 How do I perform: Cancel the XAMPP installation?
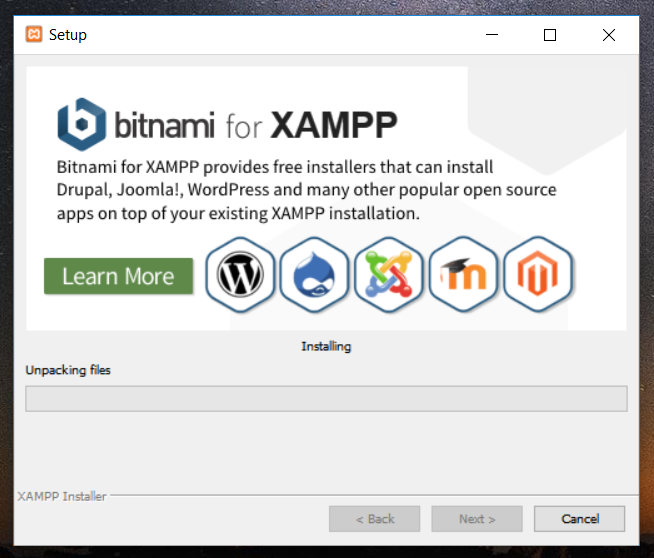[579, 519]
